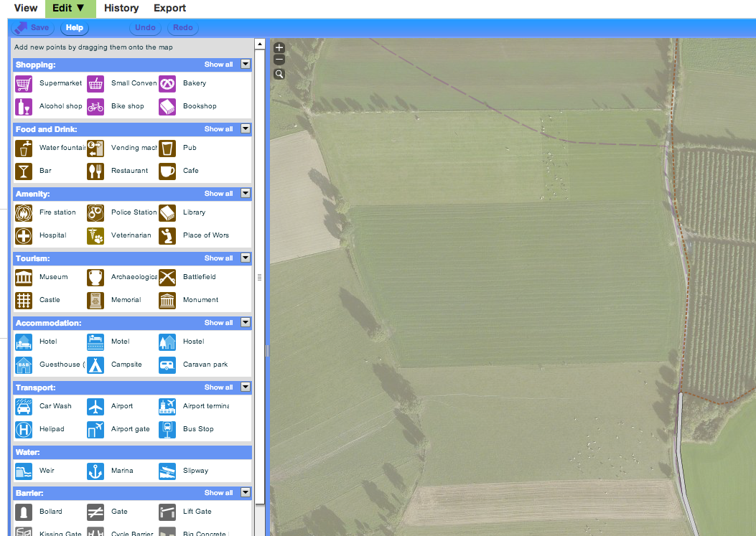Pick the Place of Worship icon
Image resolution: width=756 pixels, height=536 pixels.
(x=167, y=235)
